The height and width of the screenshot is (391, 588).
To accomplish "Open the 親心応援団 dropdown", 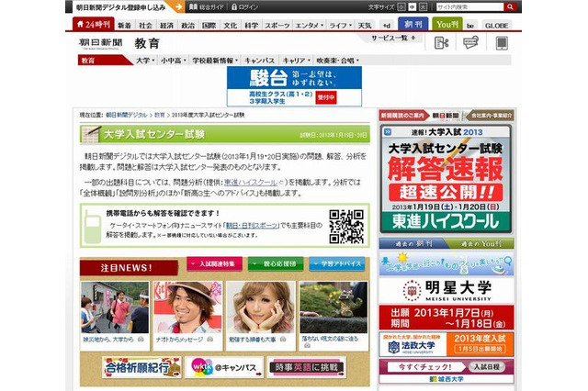I will point(276,264).
